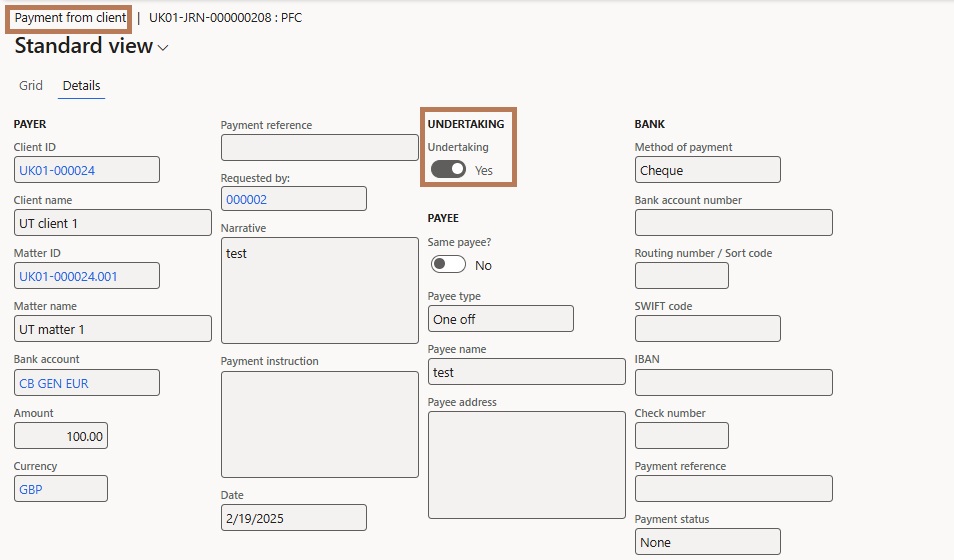Screen dimensions: 954x560
Task: Open the Payment status None field
Action: 708,542
